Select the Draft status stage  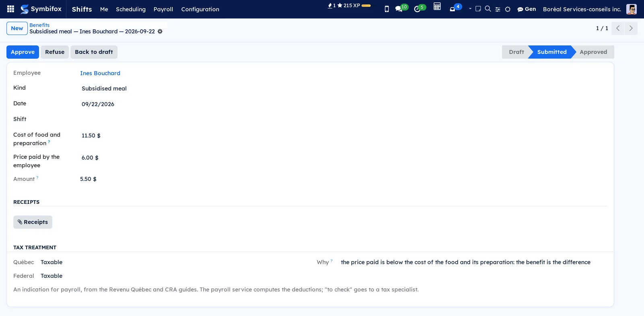coord(516,52)
